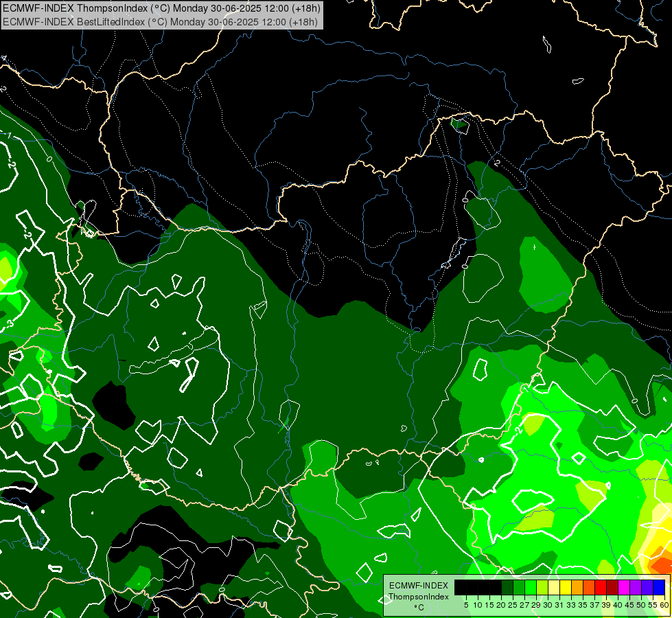This screenshot has height=618, width=672.
Task: Choose the purple 45-50 legend swatch
Action: coord(636,587)
